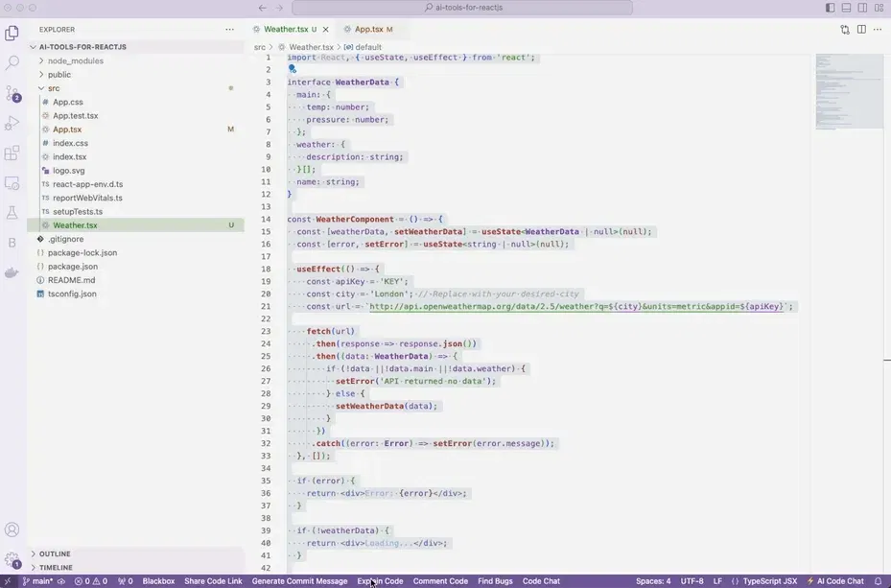This screenshot has width=891, height=588.
Task: Click the Manage gear icon
Action: click(12, 559)
